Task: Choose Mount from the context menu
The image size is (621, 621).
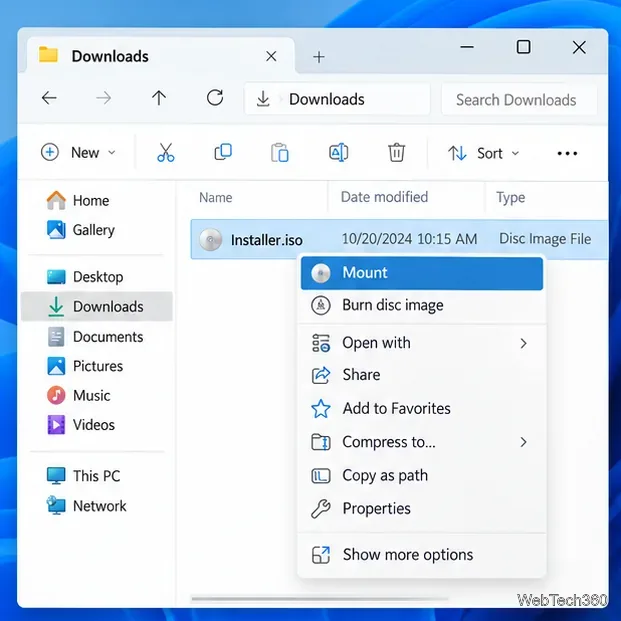Action: coord(422,273)
